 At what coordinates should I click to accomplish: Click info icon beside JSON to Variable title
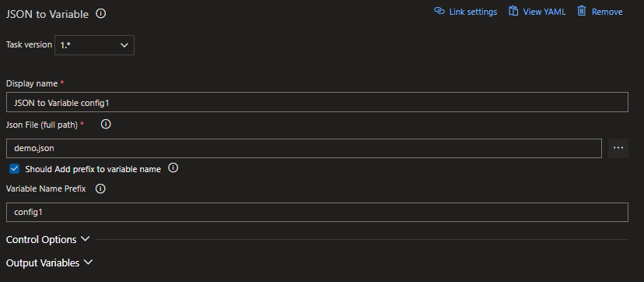tap(100, 13)
